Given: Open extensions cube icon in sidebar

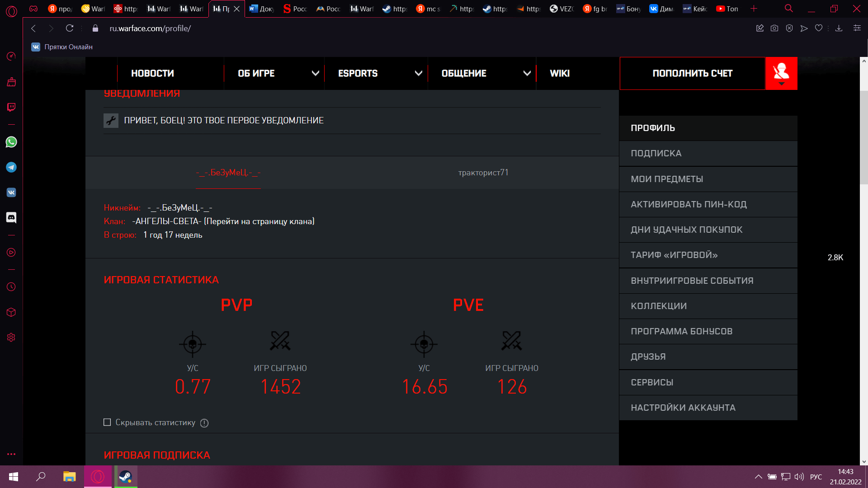Looking at the screenshot, I should click(11, 312).
